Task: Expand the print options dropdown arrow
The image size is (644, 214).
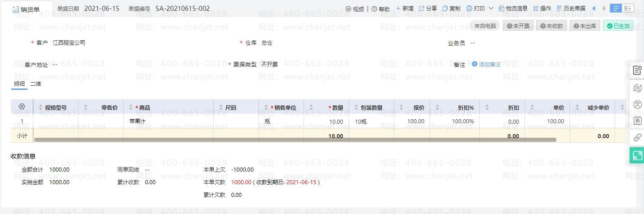Action: click(491, 9)
